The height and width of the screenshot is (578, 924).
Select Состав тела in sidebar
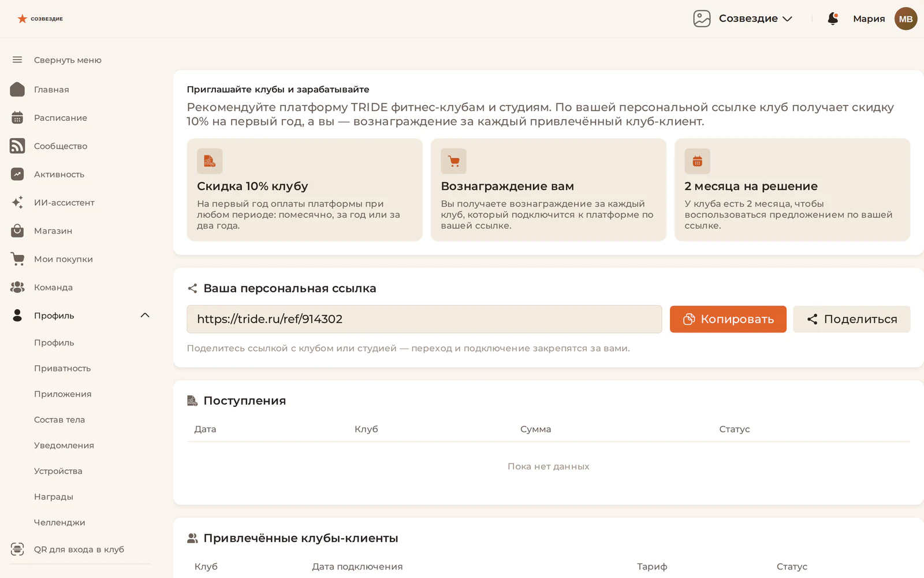pyautogui.click(x=59, y=420)
